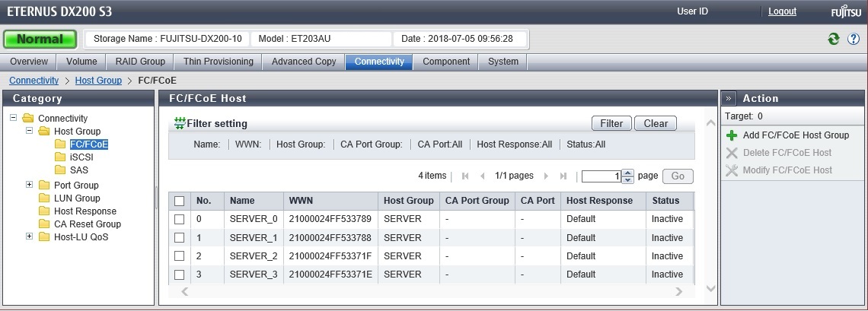This screenshot has width=868, height=311.
Task: Click the green plus Add icon
Action: point(732,135)
